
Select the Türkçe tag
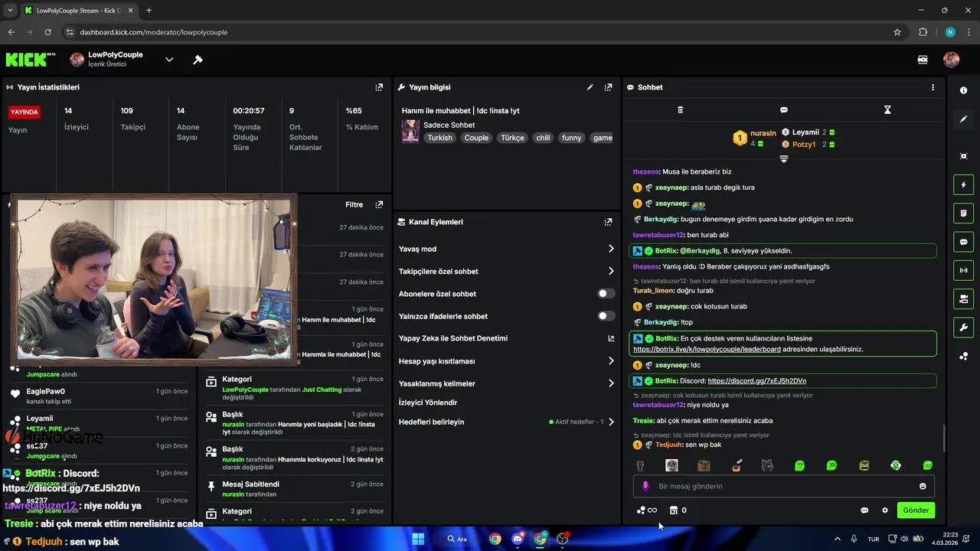point(512,138)
